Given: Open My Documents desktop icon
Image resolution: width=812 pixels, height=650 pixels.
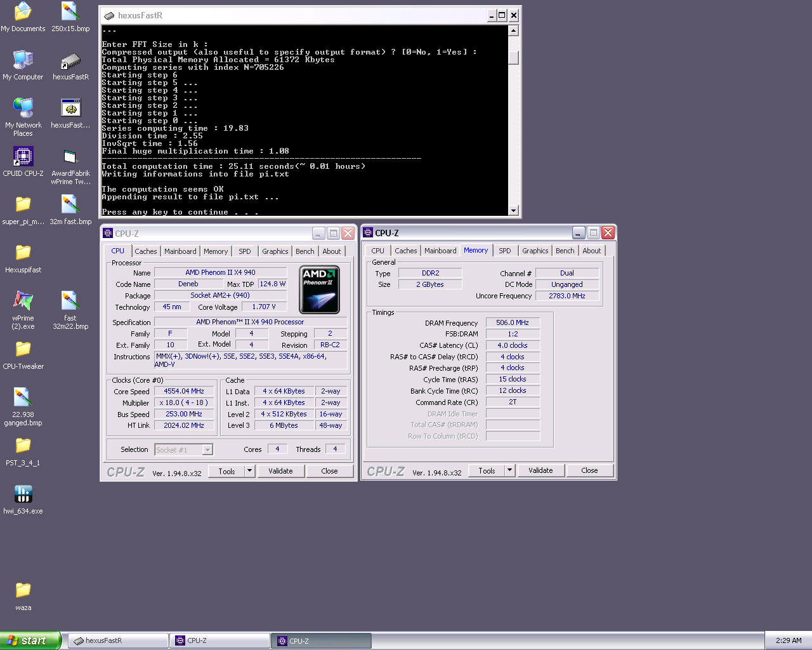Looking at the screenshot, I should 23,17.
